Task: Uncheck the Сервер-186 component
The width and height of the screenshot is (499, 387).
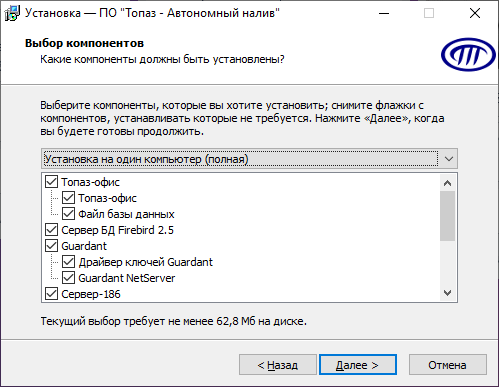Action: pyautogui.click(x=51, y=294)
